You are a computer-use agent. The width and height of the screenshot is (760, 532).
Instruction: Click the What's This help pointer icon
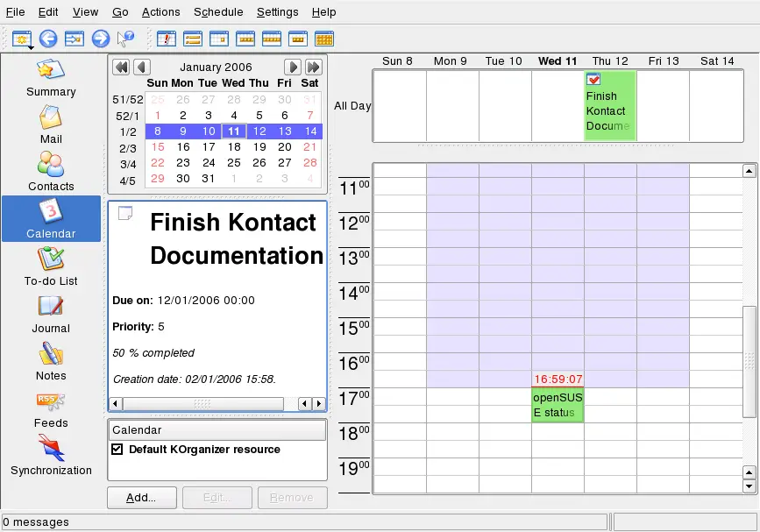click(126, 39)
